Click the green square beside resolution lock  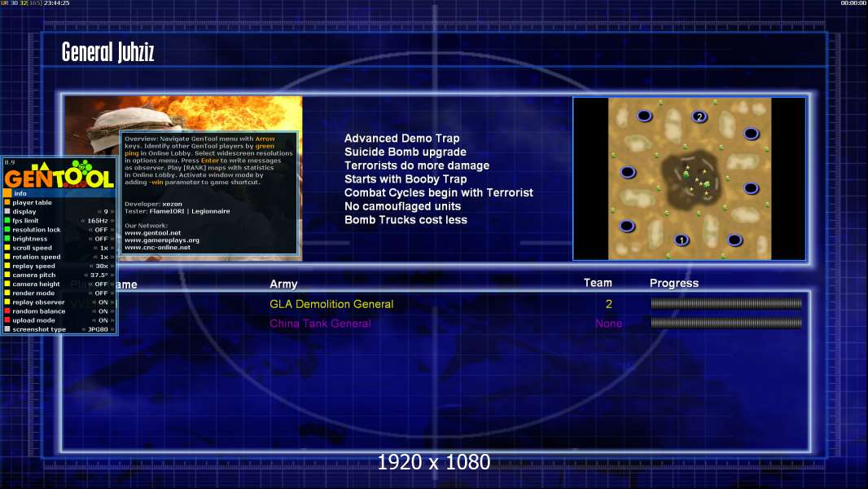(7, 229)
